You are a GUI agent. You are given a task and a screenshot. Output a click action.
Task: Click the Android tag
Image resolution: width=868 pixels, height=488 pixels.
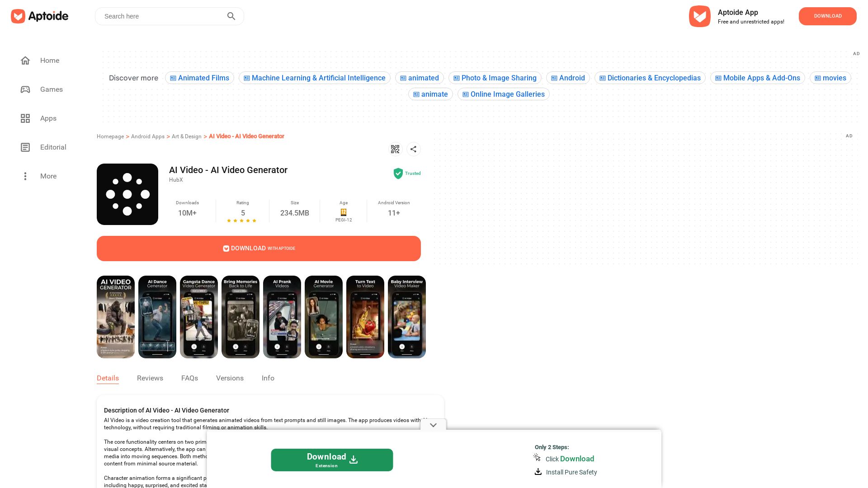pos(568,78)
